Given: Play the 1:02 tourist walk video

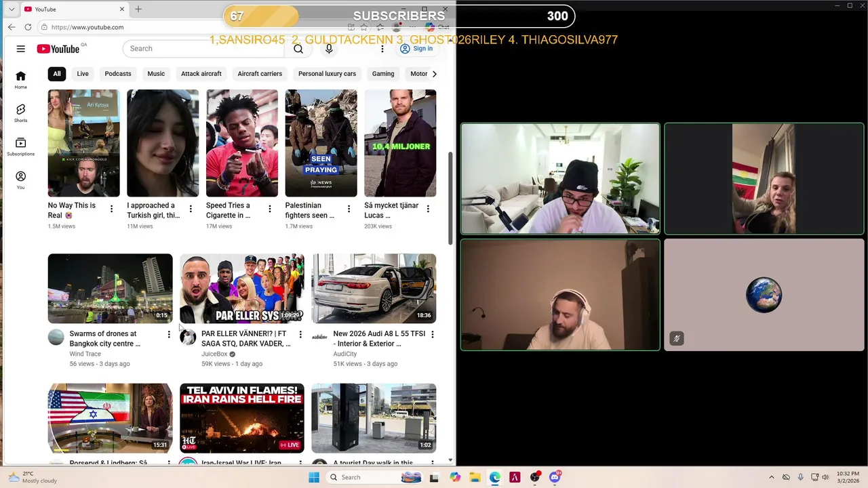Looking at the screenshot, I should click(x=374, y=418).
